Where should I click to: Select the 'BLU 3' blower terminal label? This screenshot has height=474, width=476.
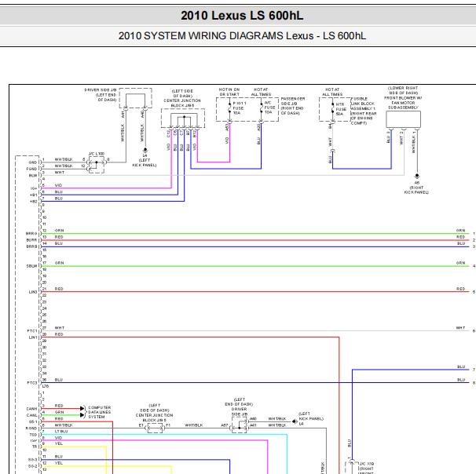(x=388, y=137)
